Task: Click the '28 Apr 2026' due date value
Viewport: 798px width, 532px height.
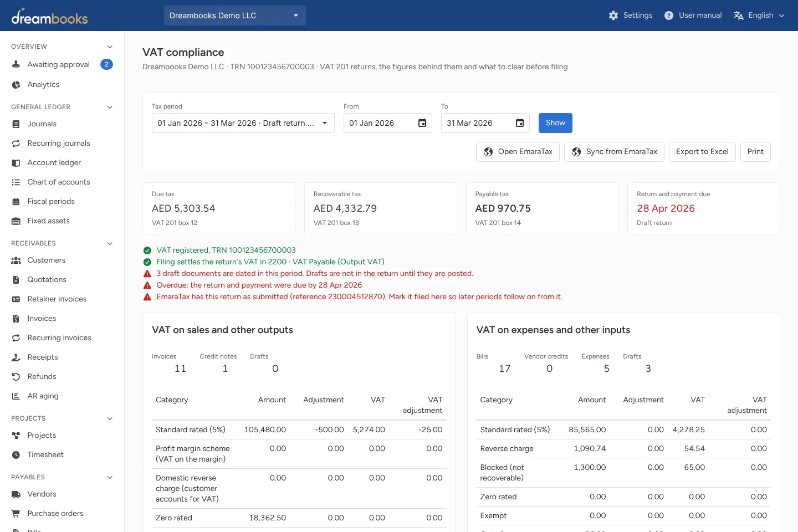Action: coord(666,208)
